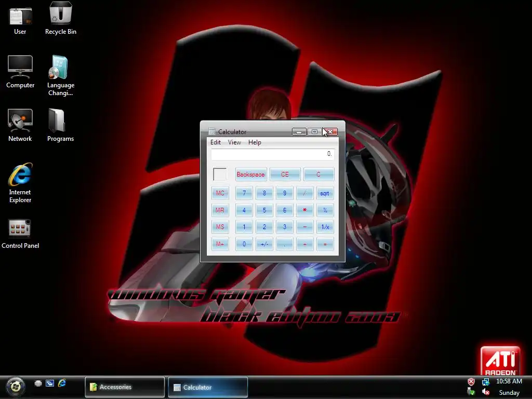The image size is (532, 399).
Task: Click the equals key
Action: [x=325, y=244]
